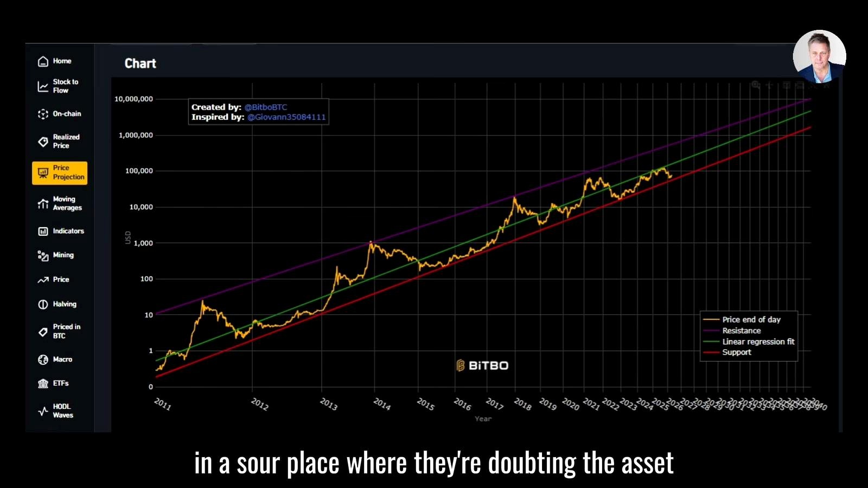Image resolution: width=868 pixels, height=488 pixels.
Task: Click the USD axis title
Action: point(128,237)
